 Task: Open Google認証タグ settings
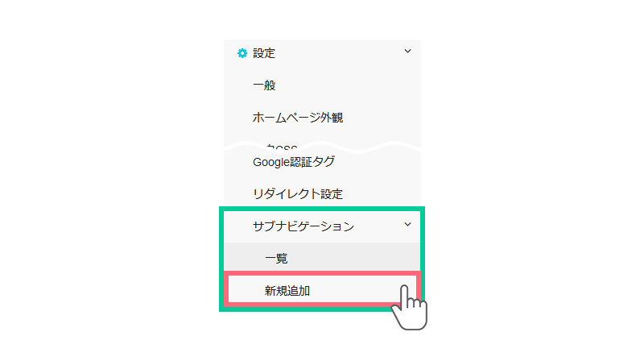coord(294,162)
